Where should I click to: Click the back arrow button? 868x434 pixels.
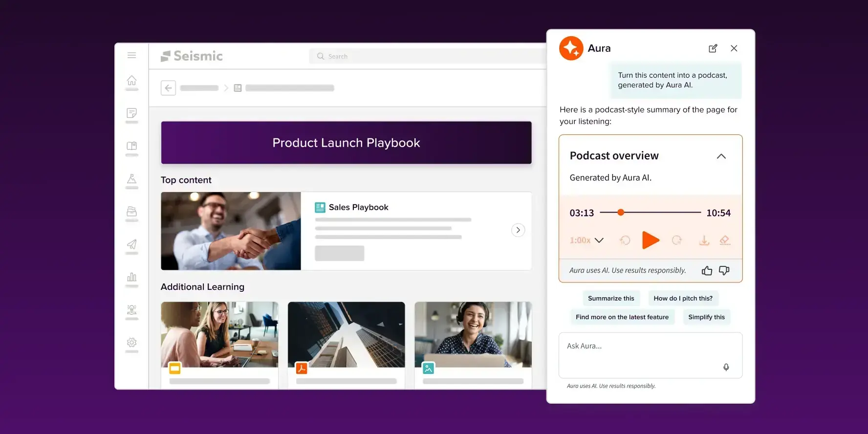pos(168,88)
